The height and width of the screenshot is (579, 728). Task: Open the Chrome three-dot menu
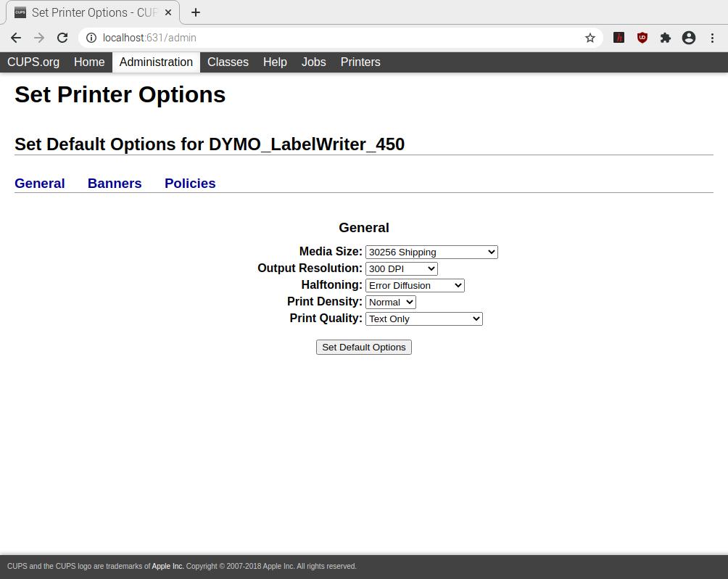[x=712, y=38]
